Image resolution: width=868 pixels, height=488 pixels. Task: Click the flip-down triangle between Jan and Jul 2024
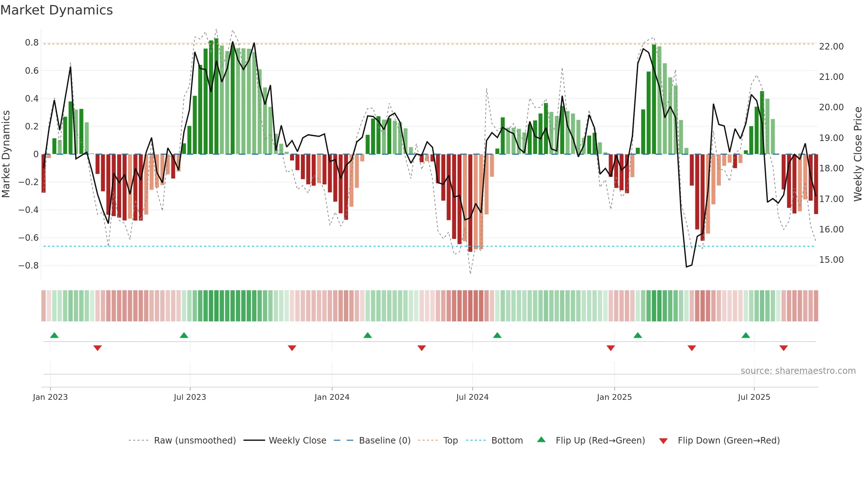click(422, 348)
